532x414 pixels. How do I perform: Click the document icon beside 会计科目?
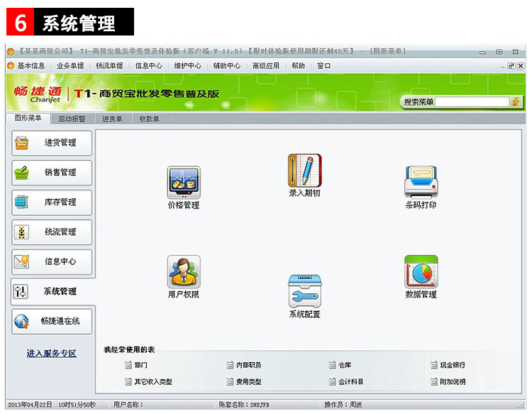click(x=332, y=381)
